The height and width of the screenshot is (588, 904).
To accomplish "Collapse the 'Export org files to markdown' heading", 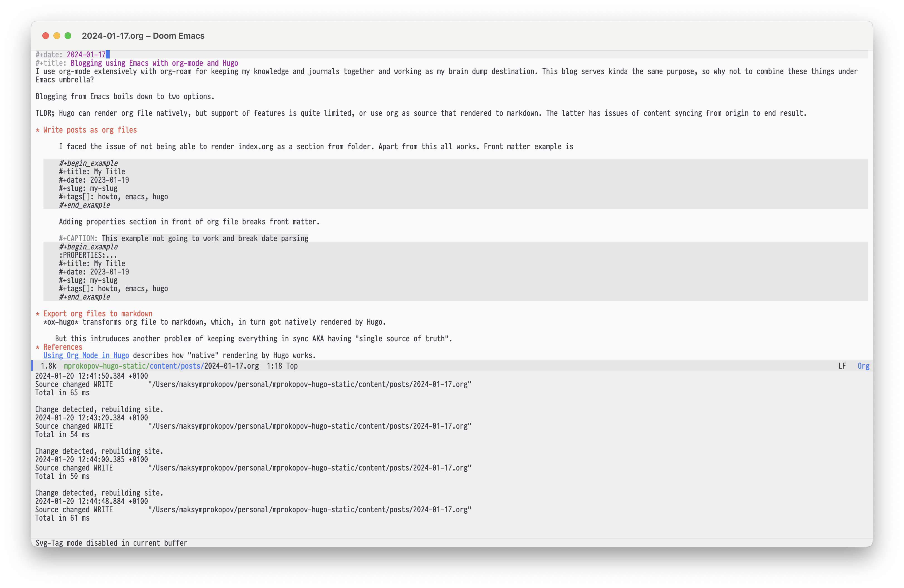I will point(98,314).
